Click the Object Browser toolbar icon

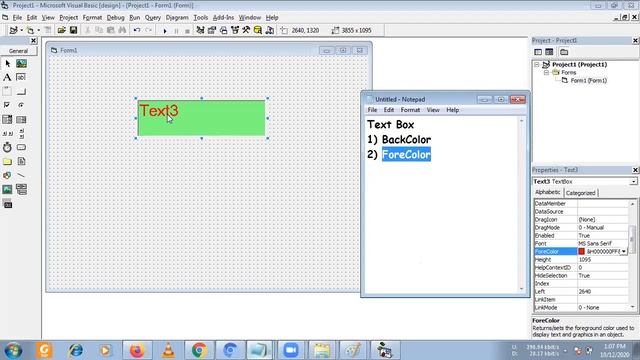(x=235, y=30)
